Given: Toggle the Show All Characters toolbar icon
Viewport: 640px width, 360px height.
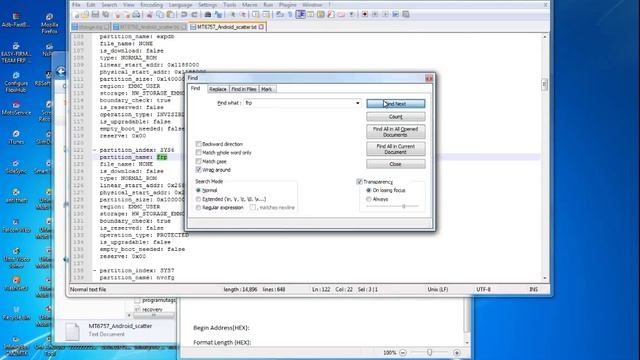Looking at the screenshot, I should [x=290, y=14].
